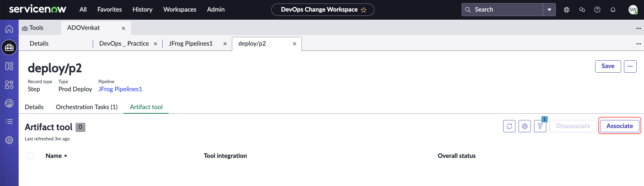
Task: Expand the search scope dropdown arrow
Action: [x=549, y=10]
